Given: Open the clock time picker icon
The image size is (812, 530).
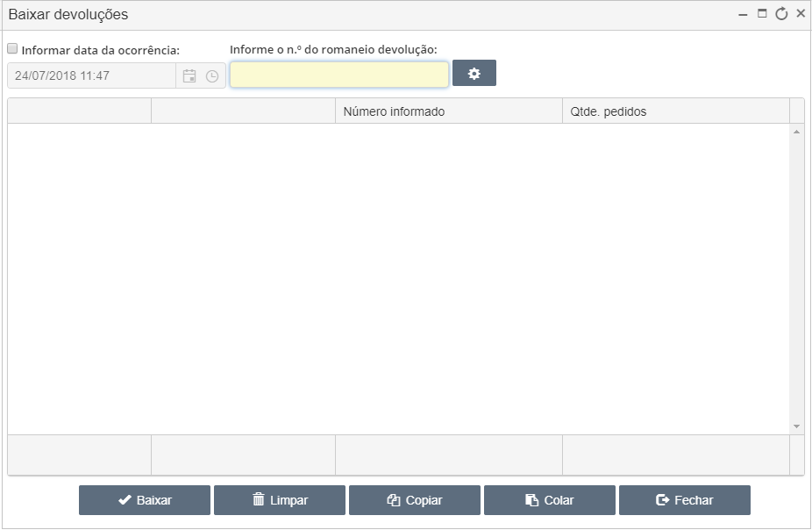Looking at the screenshot, I should (212, 76).
